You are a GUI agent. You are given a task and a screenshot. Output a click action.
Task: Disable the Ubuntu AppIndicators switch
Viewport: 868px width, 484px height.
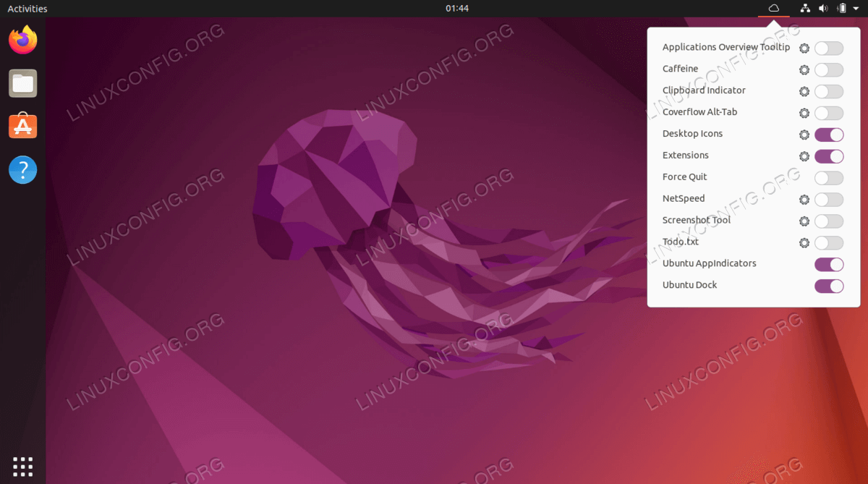(829, 265)
